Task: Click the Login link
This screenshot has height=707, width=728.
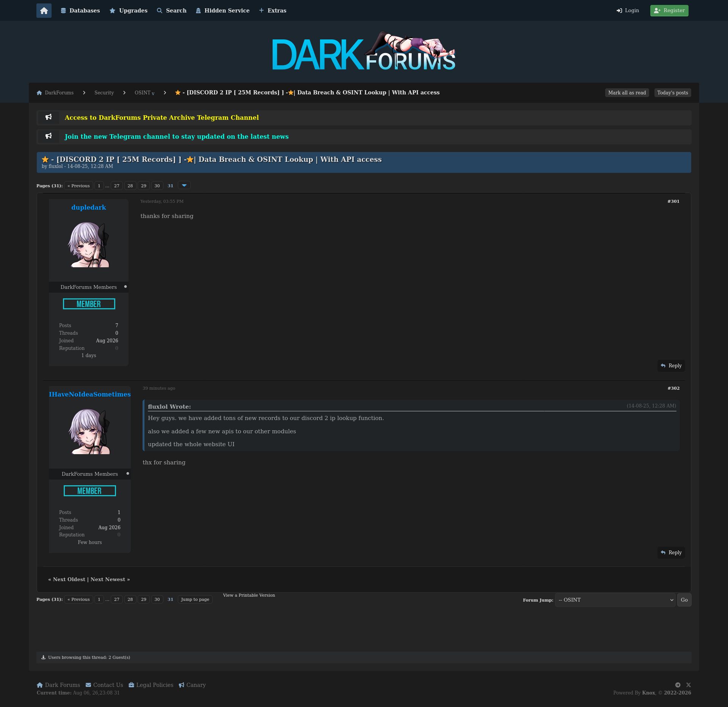Action: click(x=628, y=11)
